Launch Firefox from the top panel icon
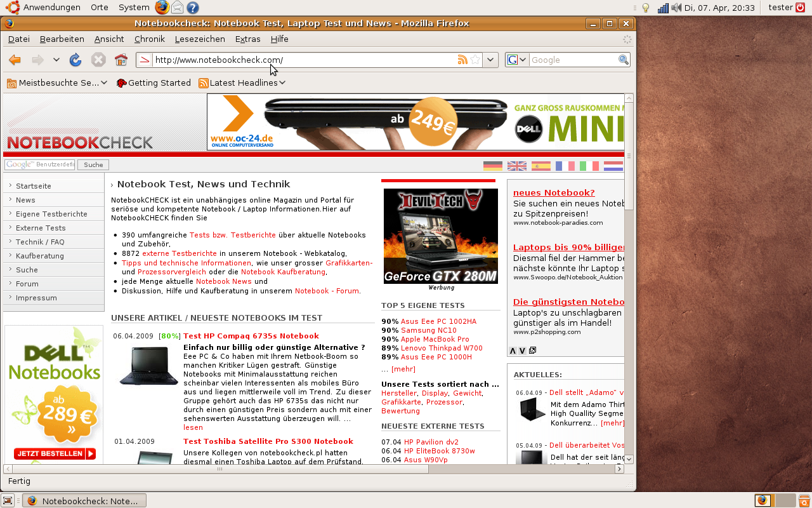This screenshot has width=812, height=508. pyautogui.click(x=162, y=8)
